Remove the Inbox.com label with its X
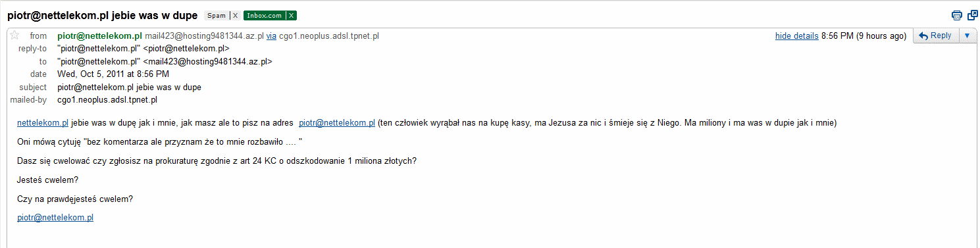The image size is (980, 248). pyautogui.click(x=292, y=15)
